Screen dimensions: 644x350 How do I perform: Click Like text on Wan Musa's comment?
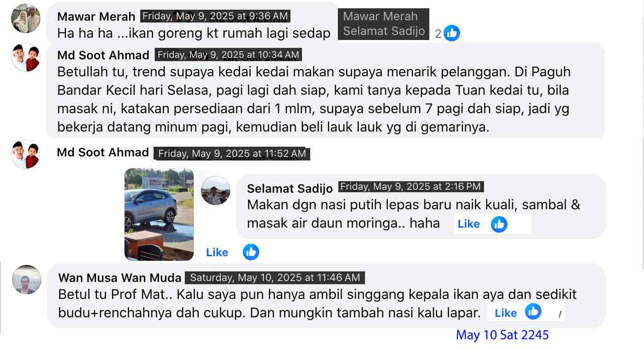click(x=506, y=313)
